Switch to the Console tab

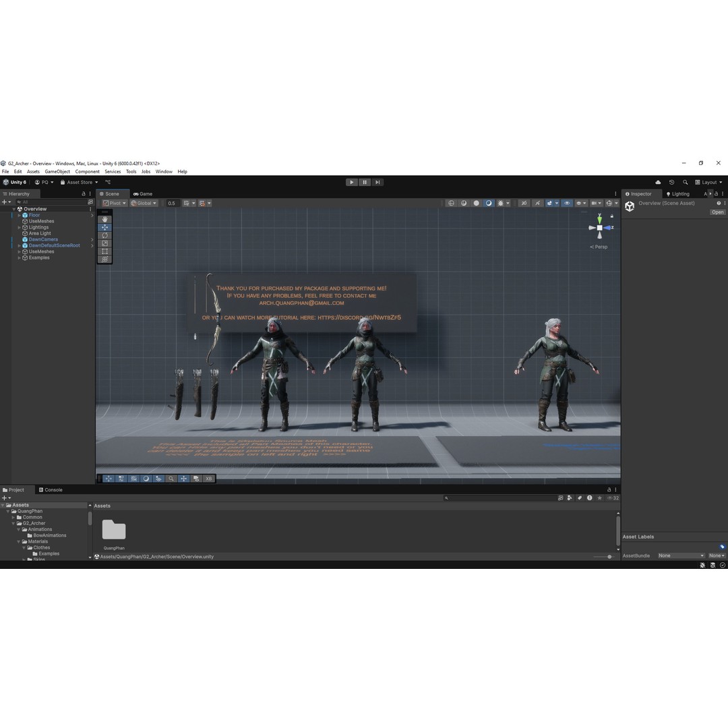click(x=51, y=490)
